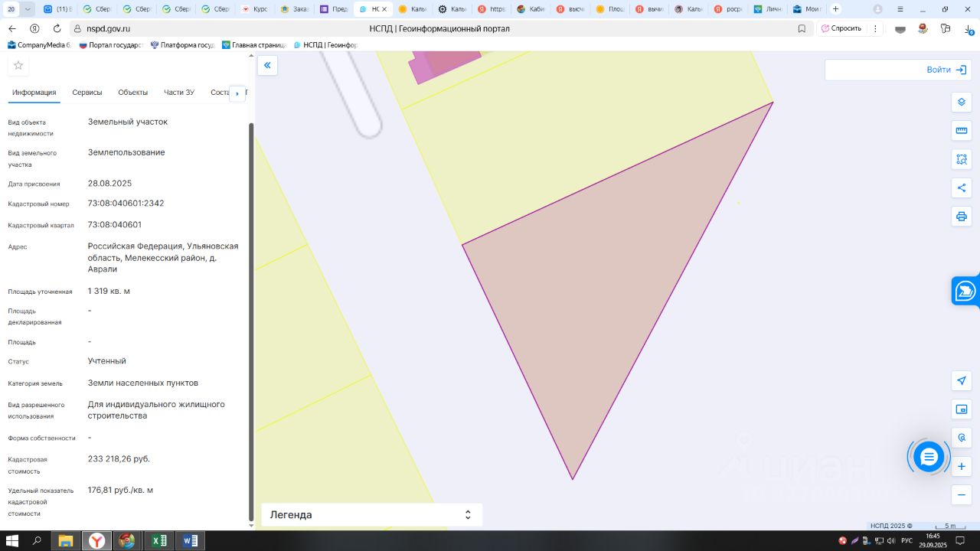Expand the Легенда panel
The height and width of the screenshot is (551, 980).
pos(371,515)
